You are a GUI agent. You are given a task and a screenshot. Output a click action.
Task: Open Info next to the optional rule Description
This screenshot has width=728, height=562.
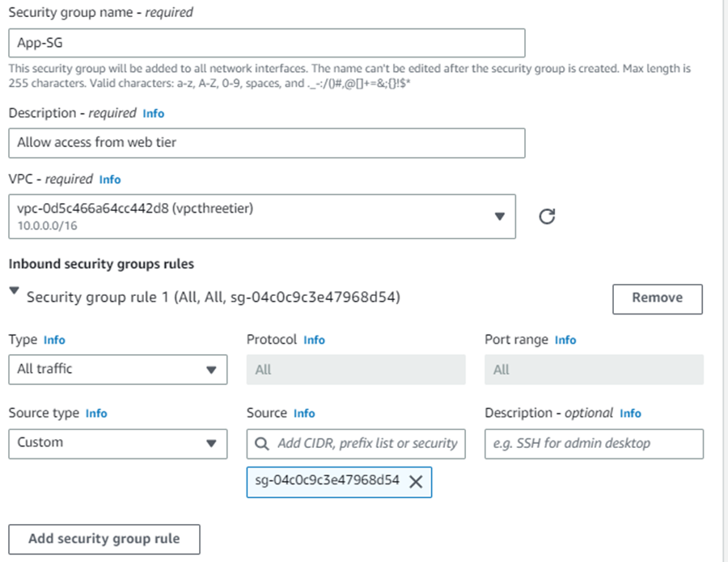(x=630, y=413)
